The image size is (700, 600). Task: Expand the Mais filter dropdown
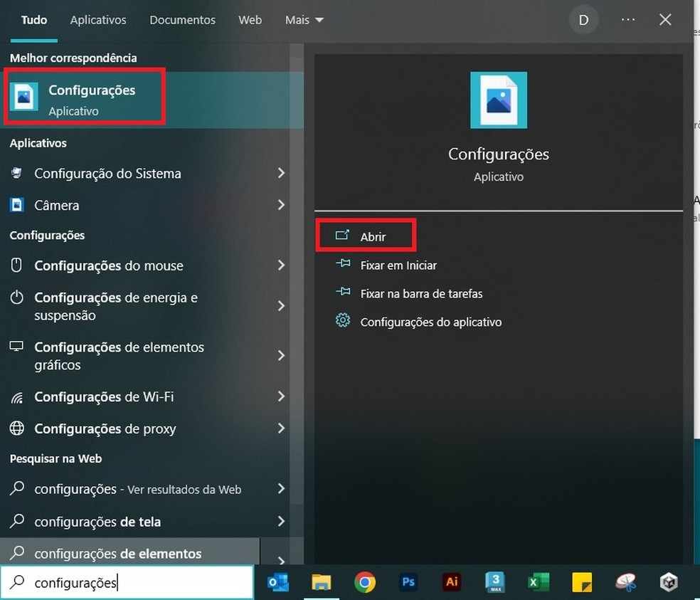304,20
